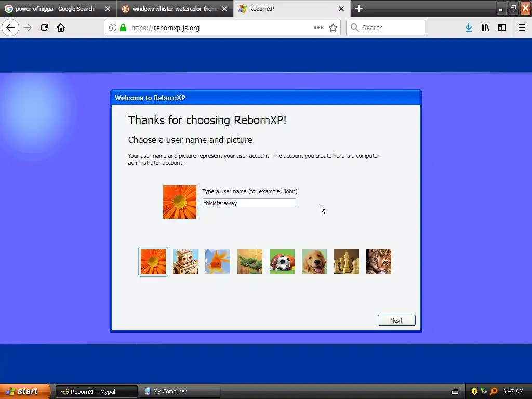
Task: Choose the soccer ball picture
Action: 282,262
